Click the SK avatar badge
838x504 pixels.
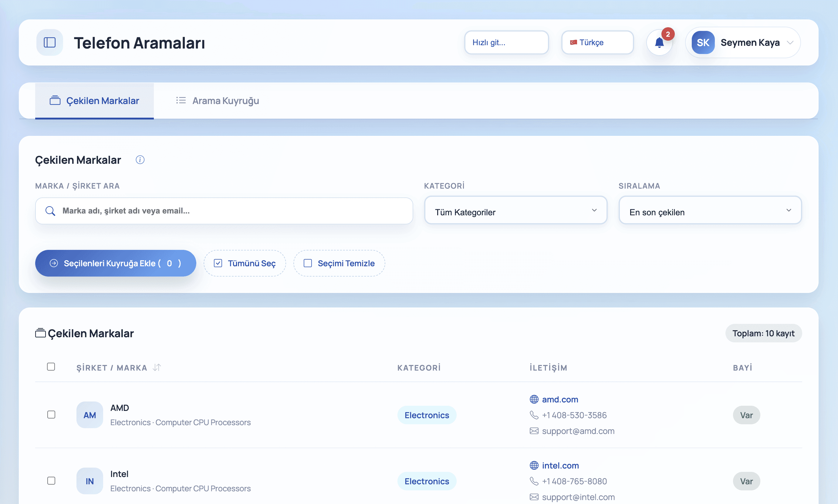click(703, 42)
